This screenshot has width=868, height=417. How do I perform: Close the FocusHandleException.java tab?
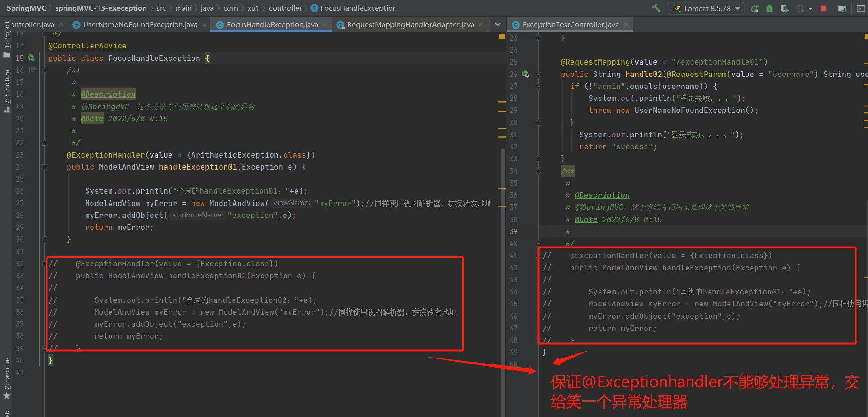click(325, 25)
